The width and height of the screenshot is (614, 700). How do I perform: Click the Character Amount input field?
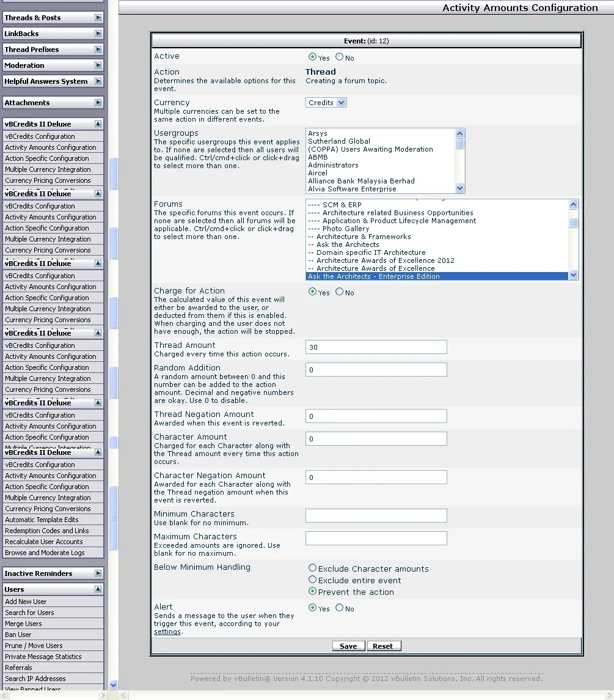tap(376, 439)
